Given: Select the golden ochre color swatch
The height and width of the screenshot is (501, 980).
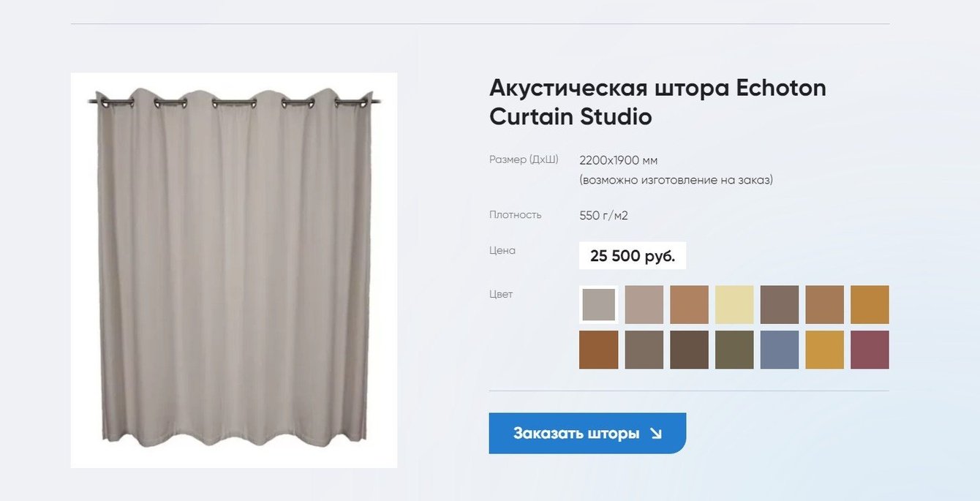Looking at the screenshot, I should coord(870,304).
